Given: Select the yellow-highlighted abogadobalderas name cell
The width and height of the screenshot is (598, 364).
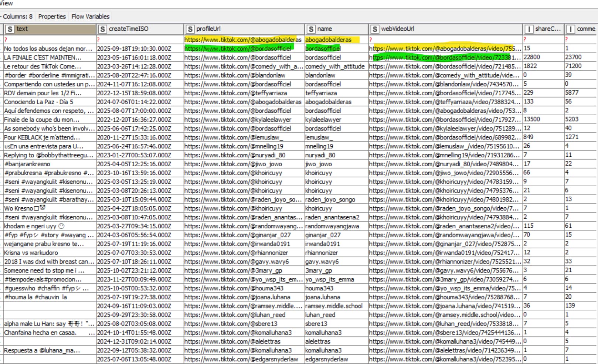Looking at the screenshot, I should 328,40.
